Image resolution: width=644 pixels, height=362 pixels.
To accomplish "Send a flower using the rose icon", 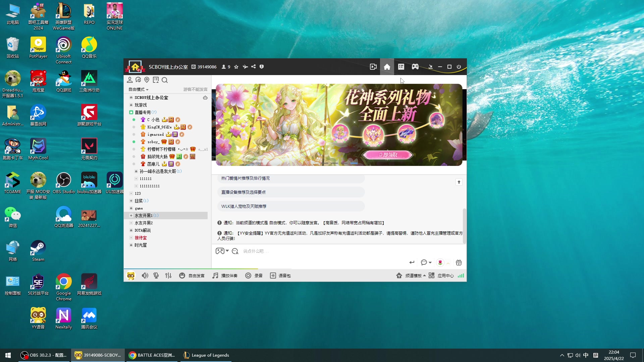I will click(x=440, y=262).
